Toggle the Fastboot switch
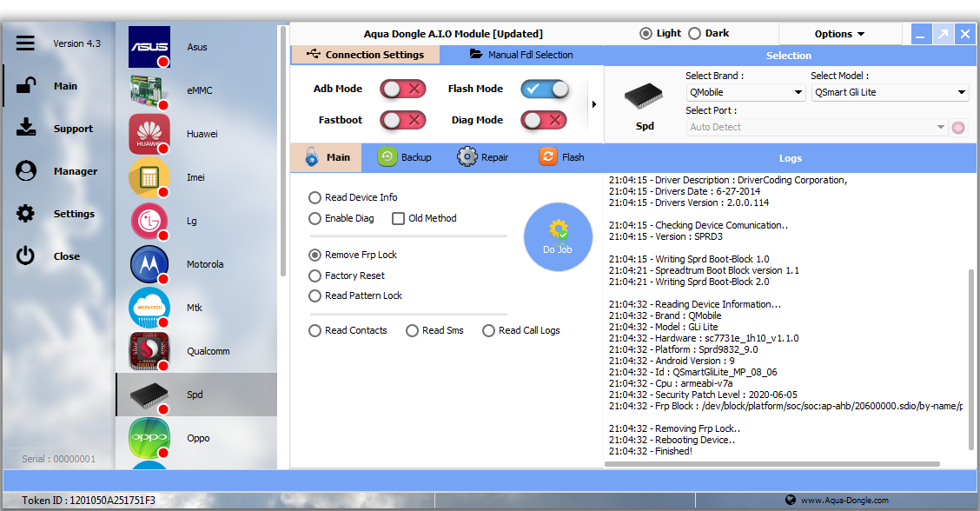This screenshot has width=980, height=511. [x=403, y=119]
